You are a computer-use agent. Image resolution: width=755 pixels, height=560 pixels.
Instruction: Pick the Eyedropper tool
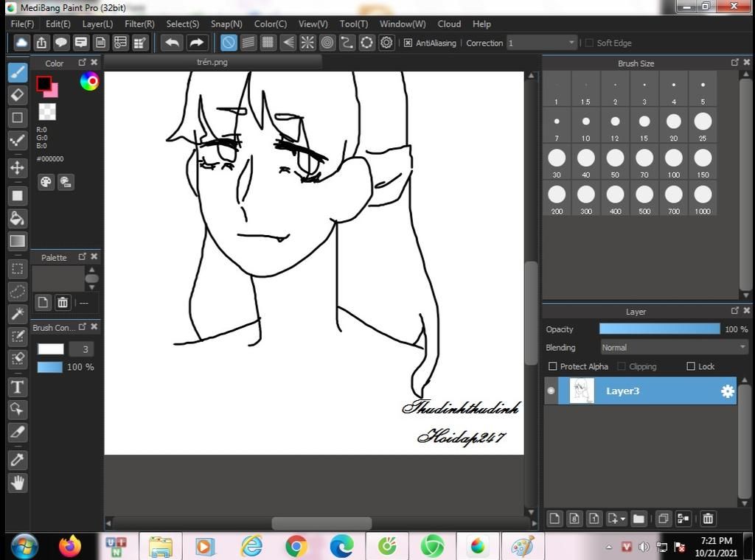(x=18, y=459)
